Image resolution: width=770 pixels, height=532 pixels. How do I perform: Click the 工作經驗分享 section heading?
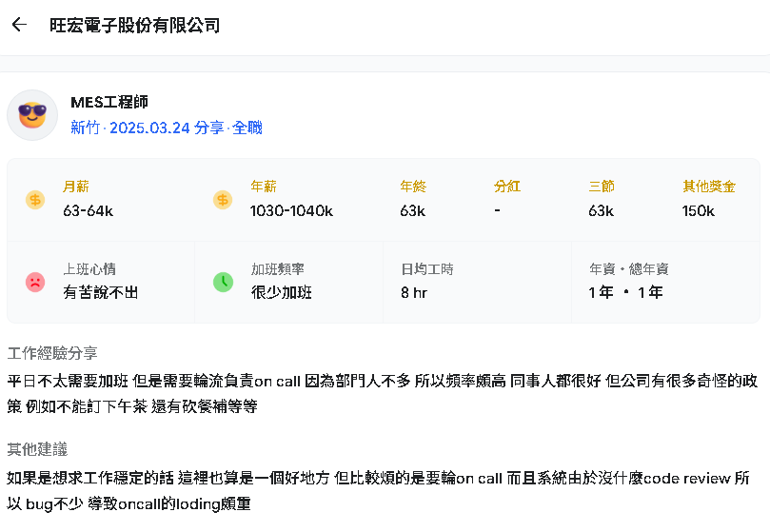point(52,353)
